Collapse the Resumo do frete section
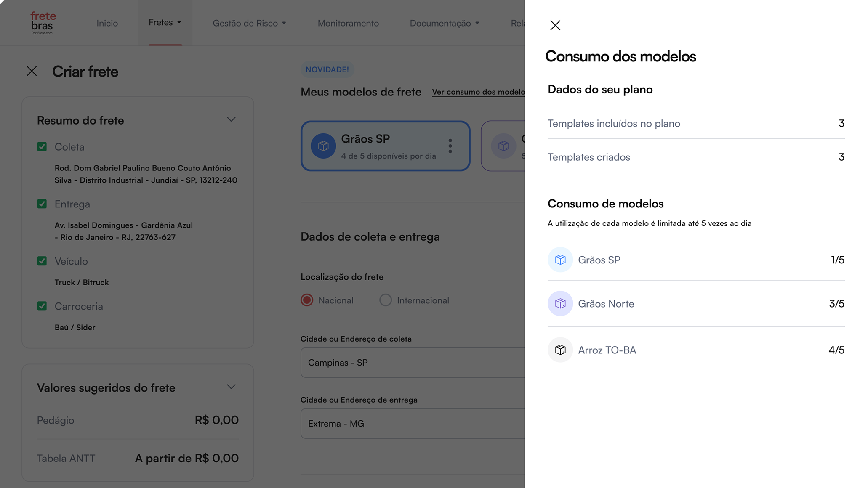This screenshot has height=488, width=868. [x=231, y=119]
